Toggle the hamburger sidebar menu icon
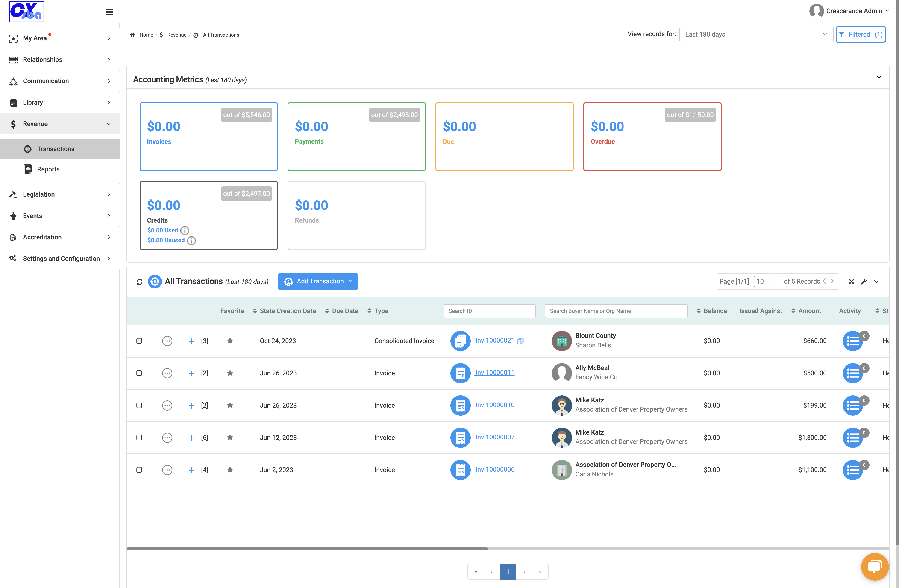The width and height of the screenshot is (899, 588). tap(109, 12)
